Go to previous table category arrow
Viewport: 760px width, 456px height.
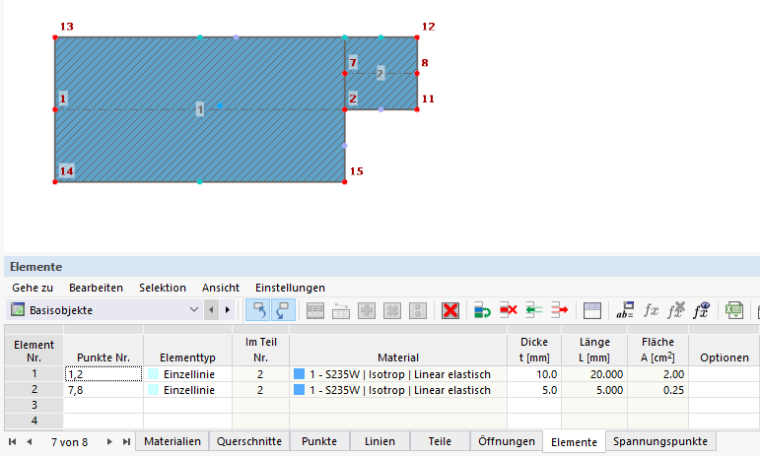[211, 310]
